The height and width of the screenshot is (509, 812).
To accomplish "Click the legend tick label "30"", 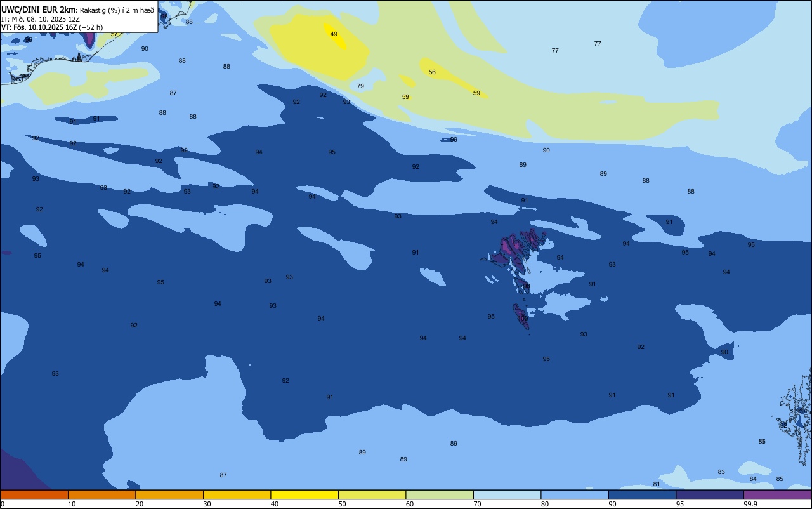I will (x=207, y=504).
